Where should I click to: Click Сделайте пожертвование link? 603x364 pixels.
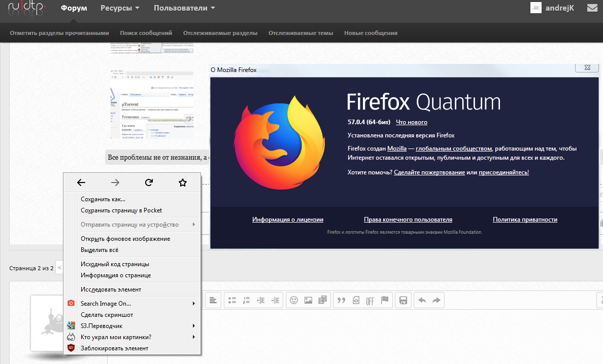point(429,172)
